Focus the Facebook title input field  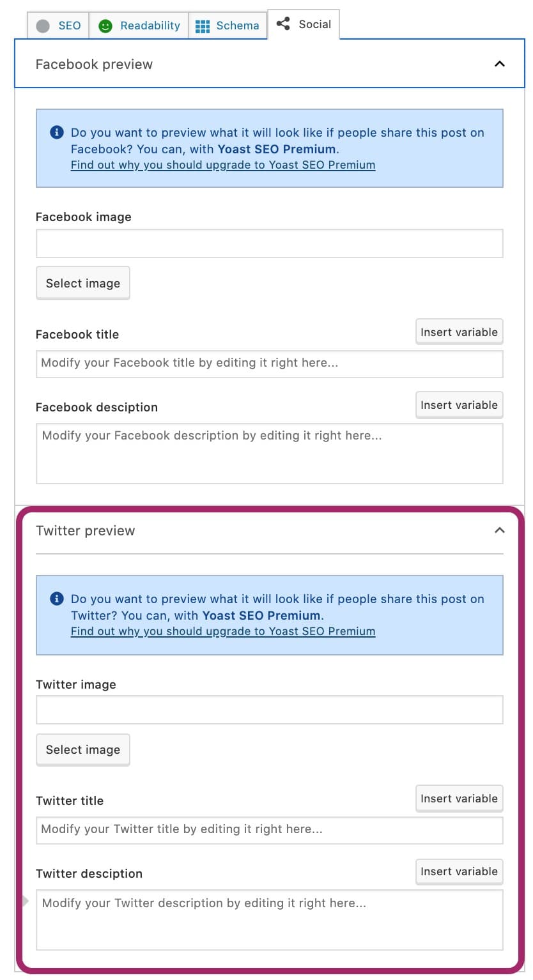click(269, 363)
